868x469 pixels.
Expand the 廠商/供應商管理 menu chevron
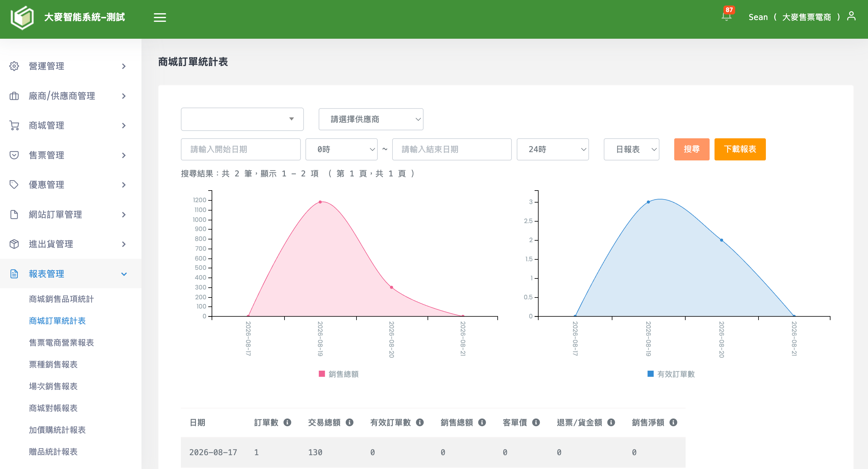coord(124,96)
